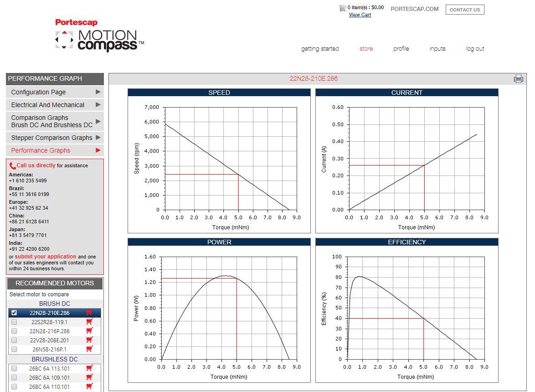Click the Motion Compass logo
The width and height of the screenshot is (535, 392).
[100, 41]
